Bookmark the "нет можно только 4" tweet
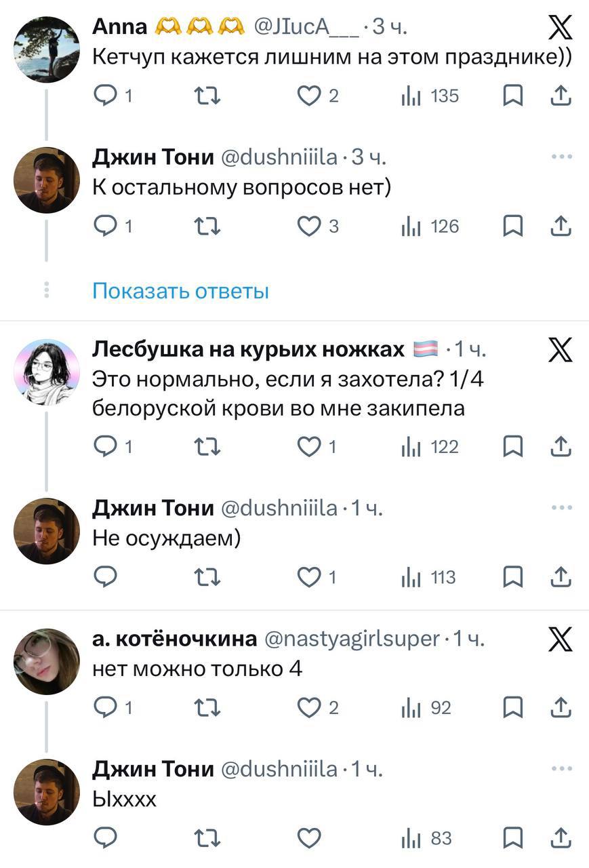Viewport: 589px width, 868px height. (512, 708)
